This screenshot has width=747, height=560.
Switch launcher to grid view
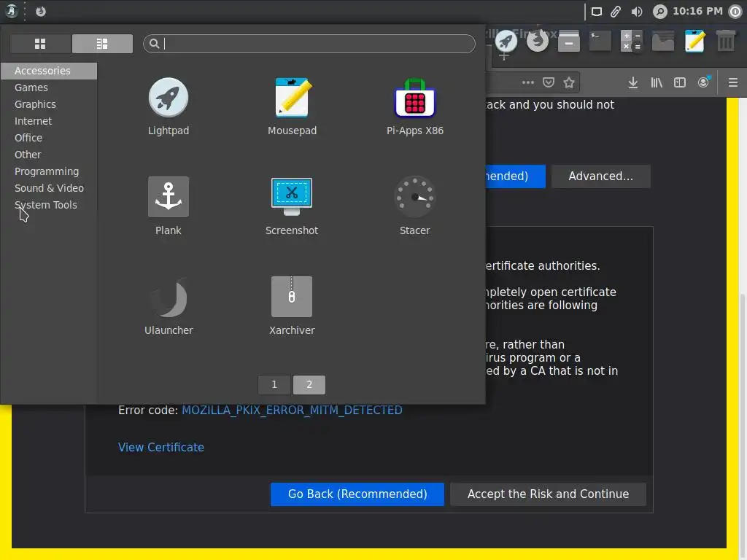(41, 44)
